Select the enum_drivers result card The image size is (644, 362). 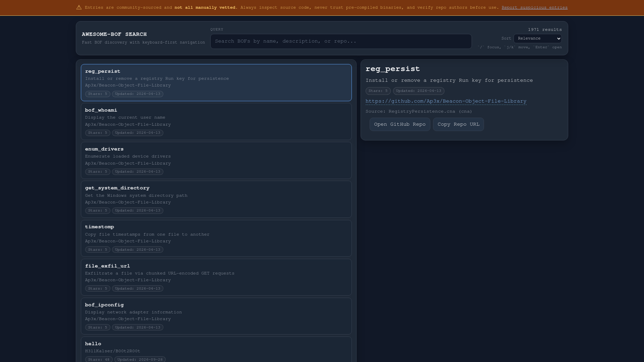click(x=216, y=160)
